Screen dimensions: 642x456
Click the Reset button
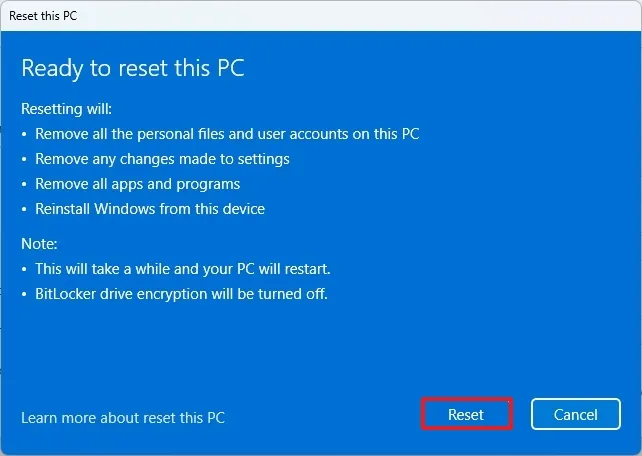pyautogui.click(x=466, y=414)
